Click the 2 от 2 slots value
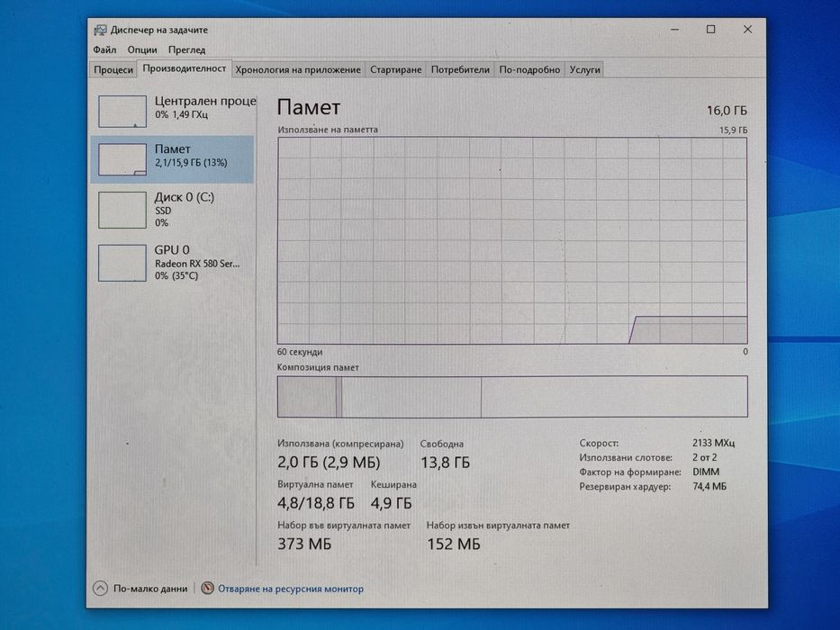Viewport: 840px width, 630px height. [x=704, y=457]
